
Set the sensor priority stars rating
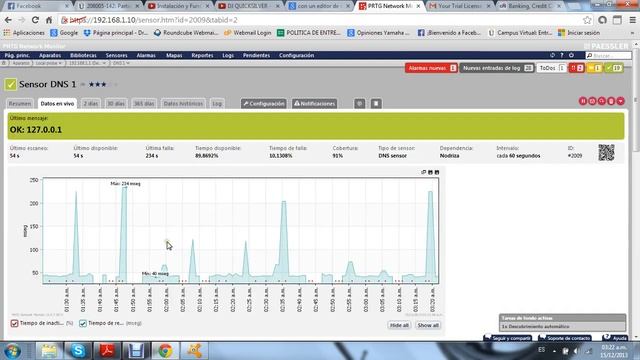coord(102,84)
